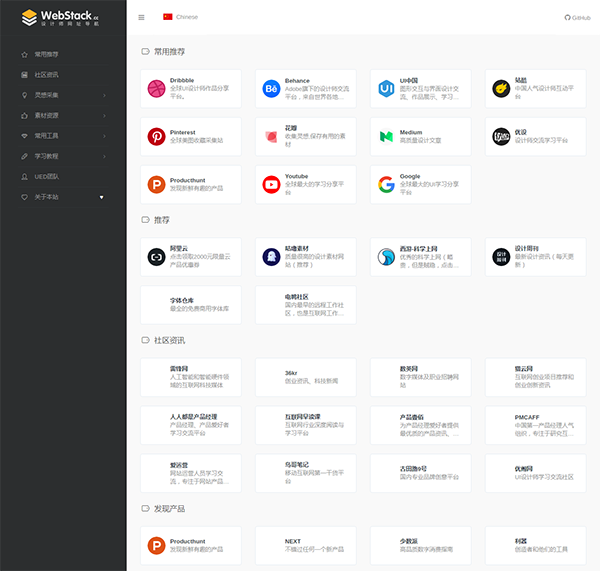Open the 产品壹佰 card
The height and width of the screenshot is (571, 600).
click(421, 425)
